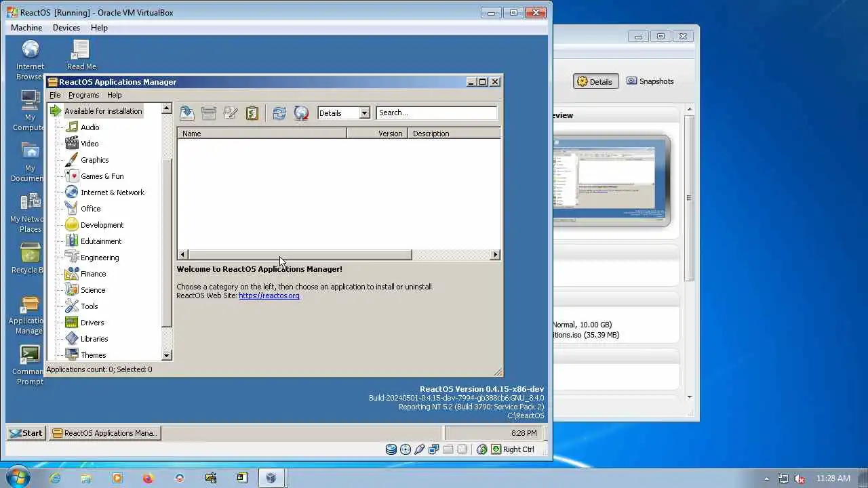Click the VirtualBox mouse integration status icon
The width and height of the screenshot is (868, 488).
481,449
